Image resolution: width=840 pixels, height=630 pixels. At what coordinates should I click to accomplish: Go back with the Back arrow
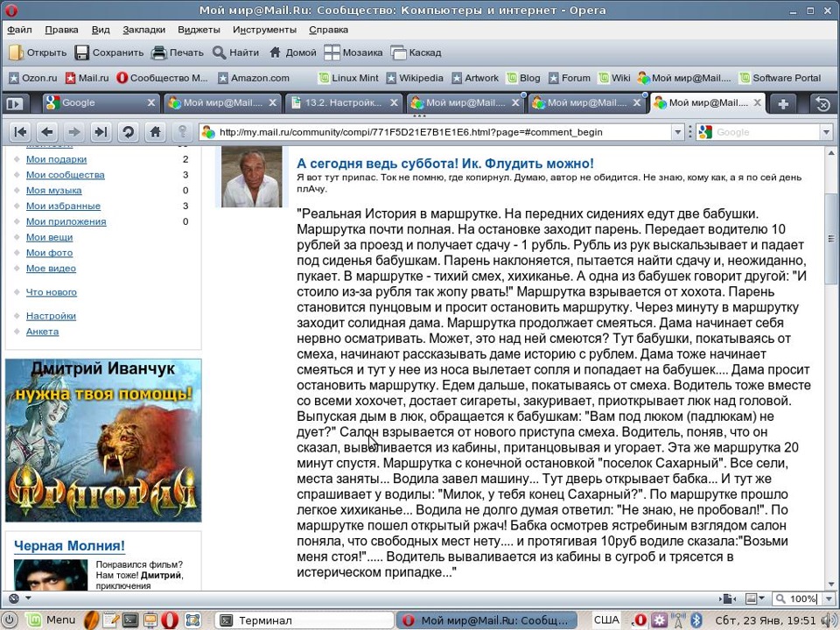47,132
